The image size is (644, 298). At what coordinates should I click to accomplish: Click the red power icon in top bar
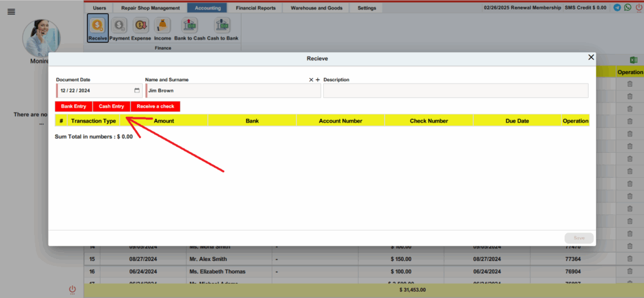coord(639,8)
